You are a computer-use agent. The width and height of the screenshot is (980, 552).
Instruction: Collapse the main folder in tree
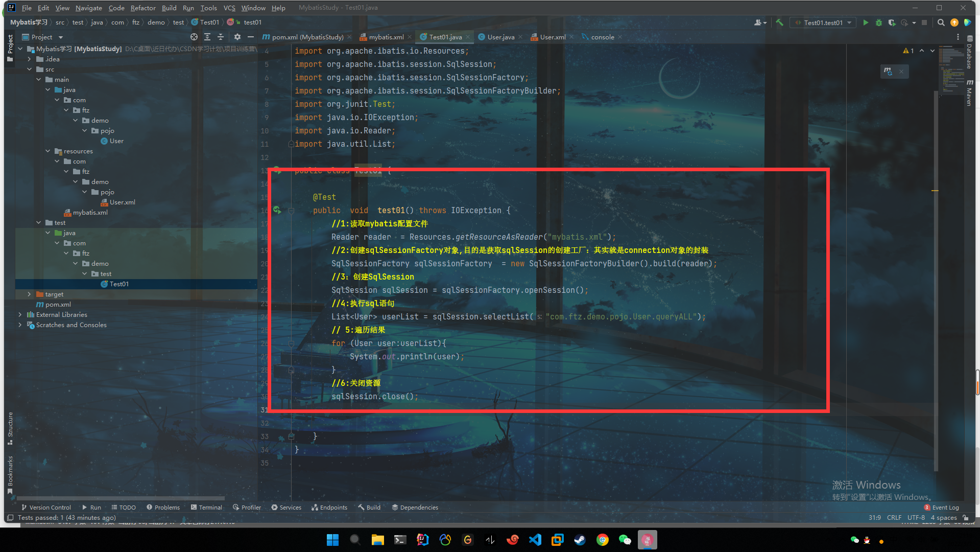(38, 80)
